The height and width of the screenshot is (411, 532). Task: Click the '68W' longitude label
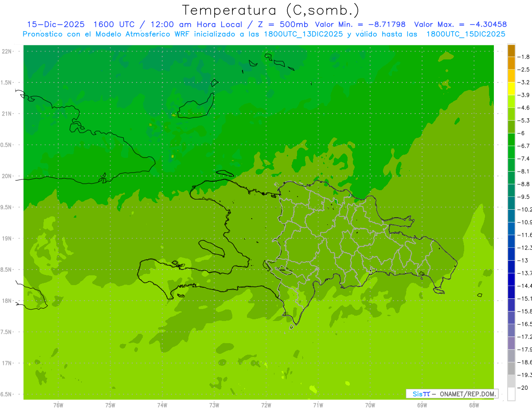(x=474, y=405)
